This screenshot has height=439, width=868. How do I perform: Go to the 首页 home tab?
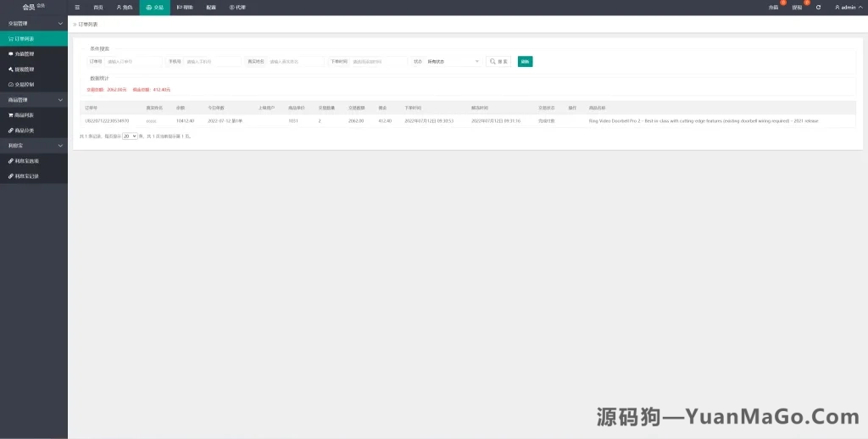coord(98,7)
